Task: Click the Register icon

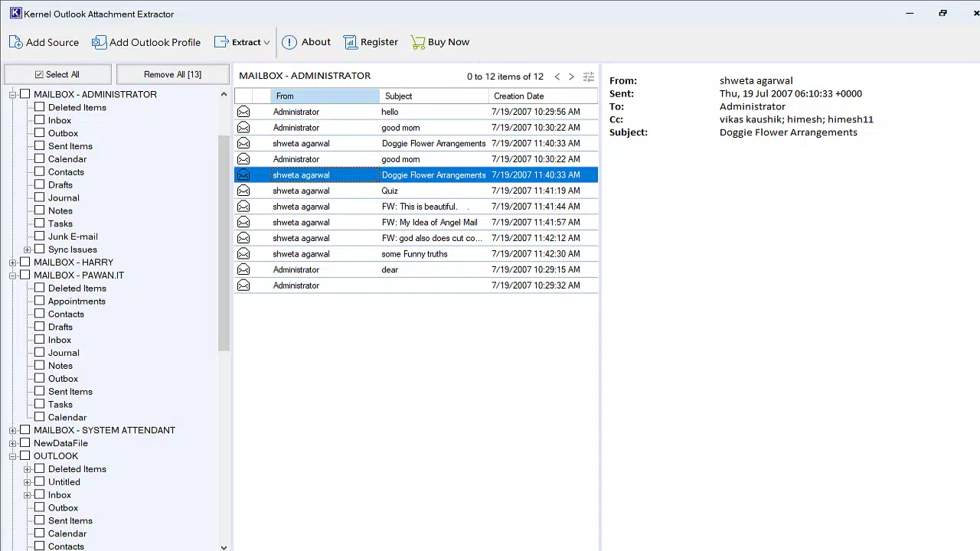Action: click(x=350, y=42)
